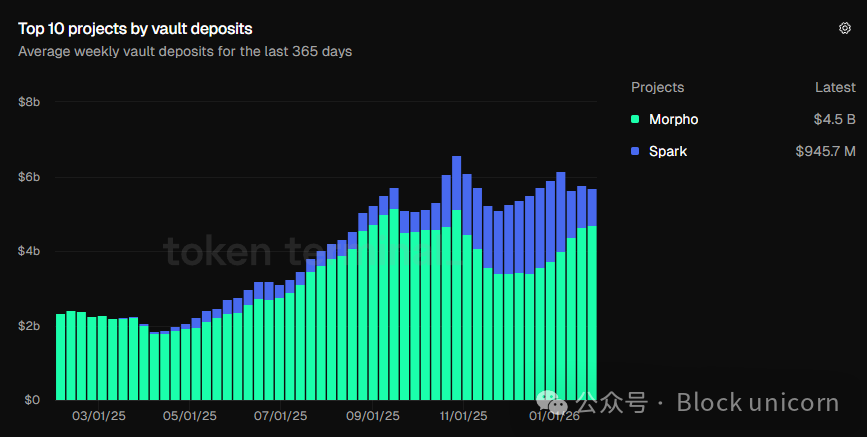This screenshot has width=867, height=437.
Task: Click the green Morpho legend color square
Action: click(635, 120)
